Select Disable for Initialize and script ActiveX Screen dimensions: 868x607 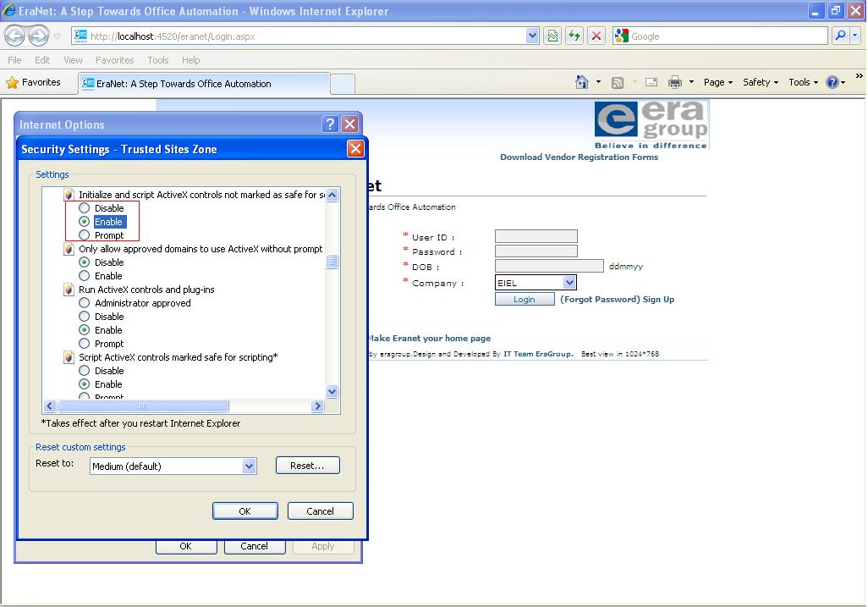84,208
